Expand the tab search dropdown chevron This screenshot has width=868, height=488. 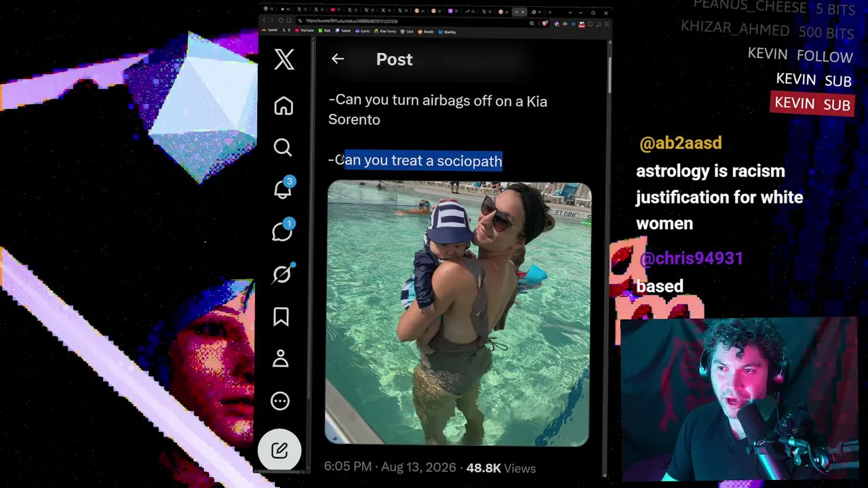(x=570, y=12)
